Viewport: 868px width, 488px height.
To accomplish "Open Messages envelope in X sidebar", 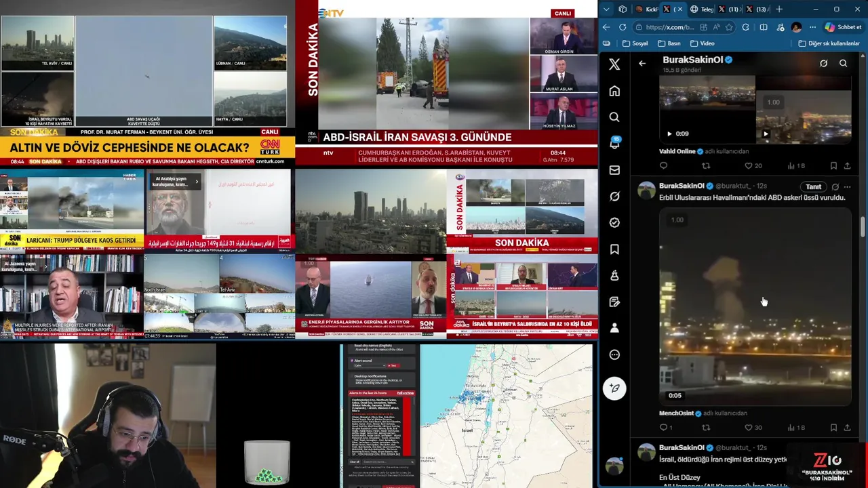I will (x=614, y=170).
